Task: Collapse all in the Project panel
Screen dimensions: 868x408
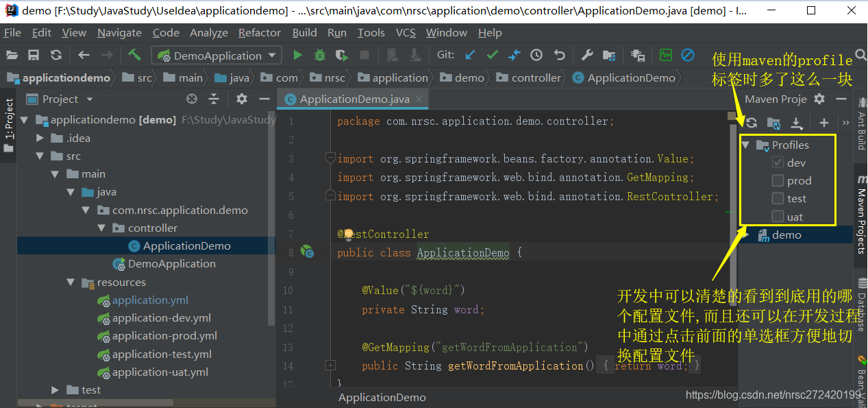Action: tap(214, 99)
